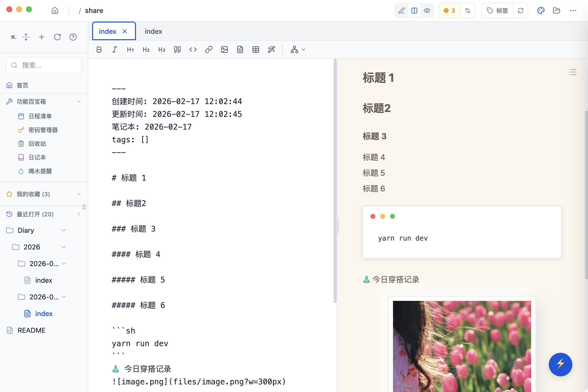This screenshot has height=392, width=588.
Task: Insert an image into the note
Action: (x=224, y=49)
